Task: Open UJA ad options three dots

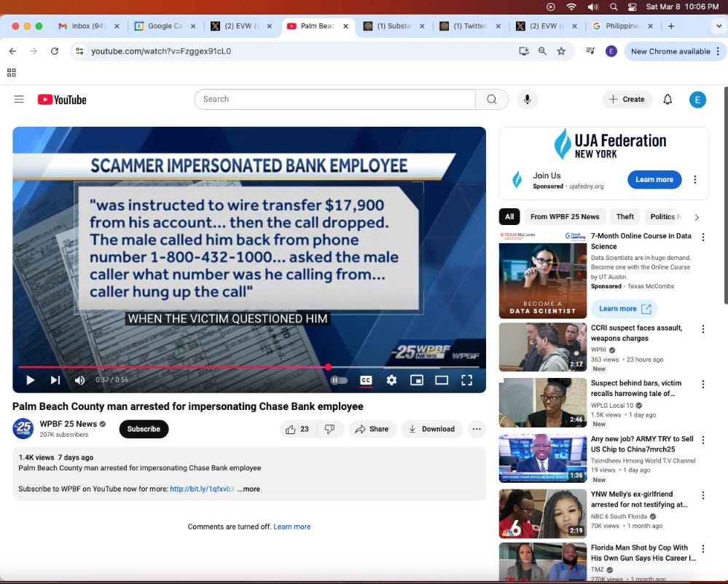Action: coord(695,180)
